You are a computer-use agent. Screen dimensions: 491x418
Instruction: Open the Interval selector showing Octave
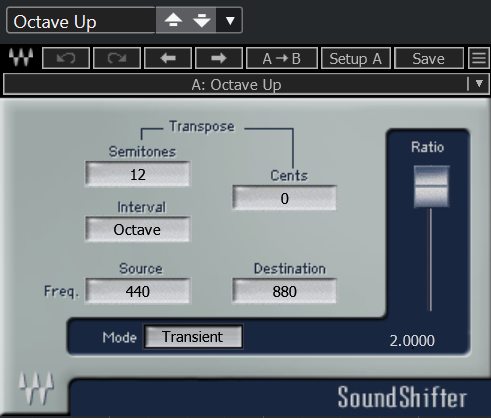coord(137,229)
